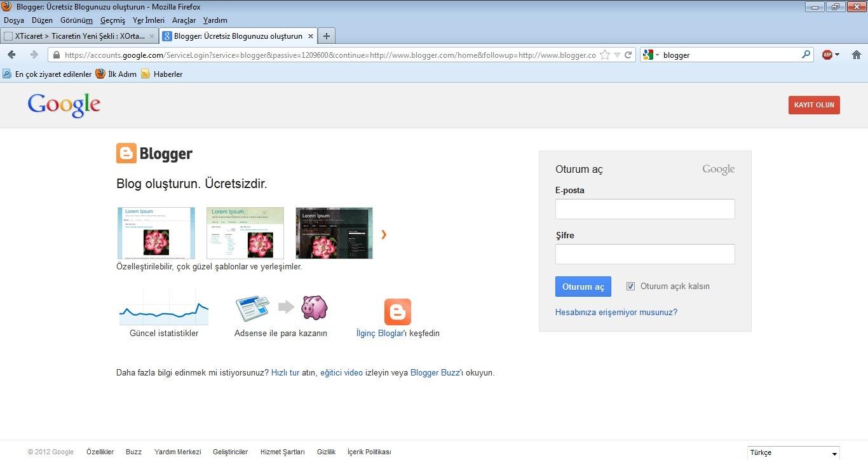Open the Türkçe language dropdown
Screen dimensions: 868x460
tap(794, 453)
